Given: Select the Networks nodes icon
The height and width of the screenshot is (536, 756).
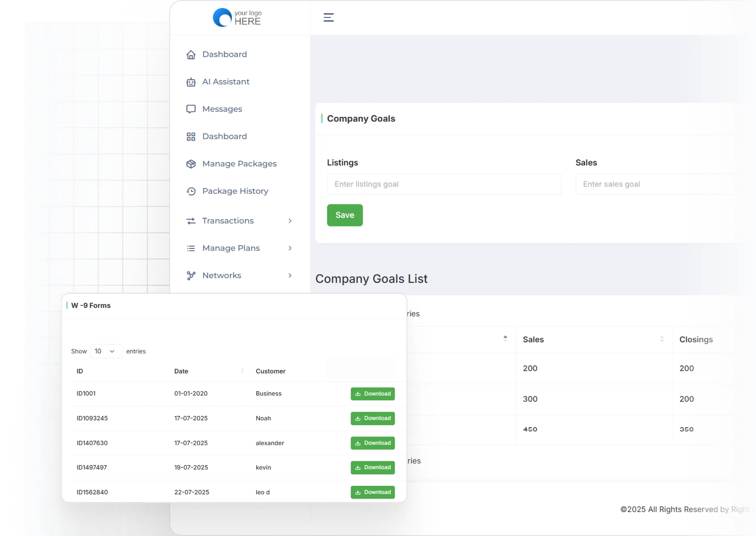Looking at the screenshot, I should point(191,275).
